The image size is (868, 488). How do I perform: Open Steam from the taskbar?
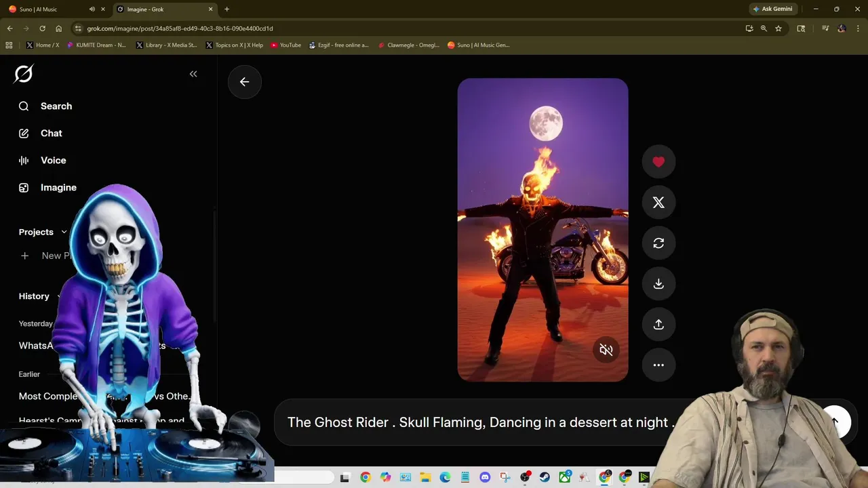545,478
